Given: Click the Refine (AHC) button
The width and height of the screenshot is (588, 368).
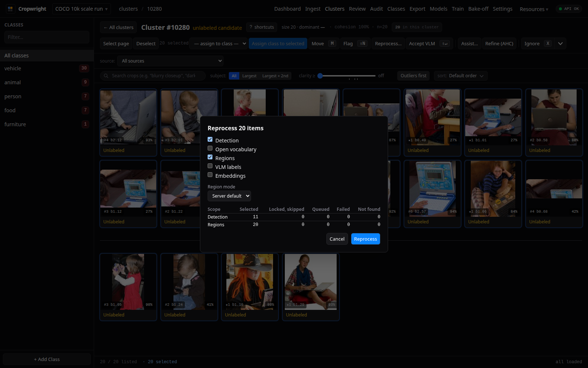Looking at the screenshot, I should tap(499, 43).
